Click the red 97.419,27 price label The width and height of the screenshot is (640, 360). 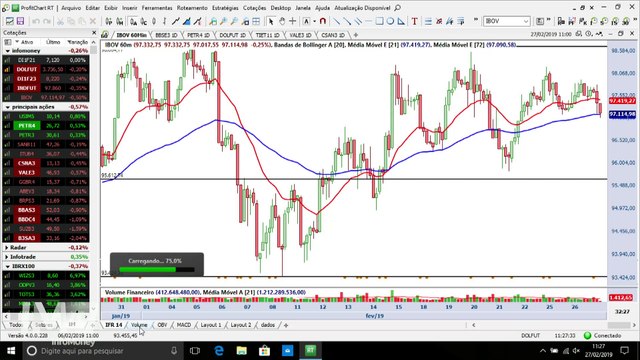(622, 101)
